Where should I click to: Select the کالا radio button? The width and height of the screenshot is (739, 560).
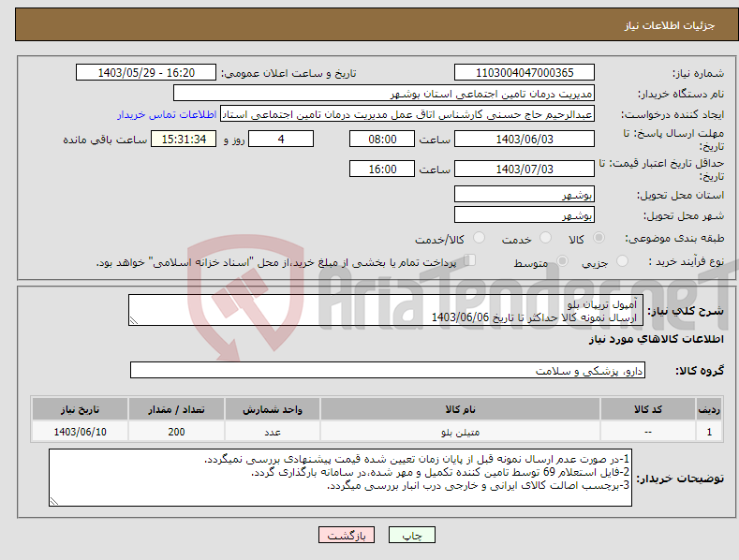599,238
